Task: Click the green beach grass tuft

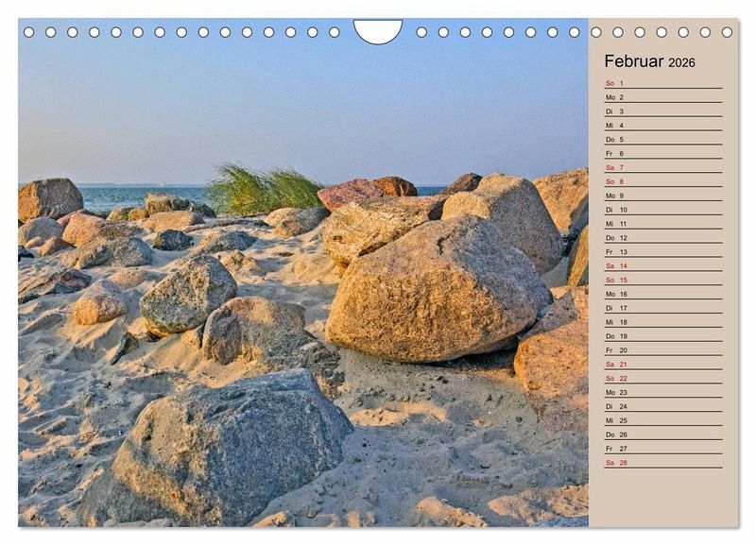Action: [264, 191]
